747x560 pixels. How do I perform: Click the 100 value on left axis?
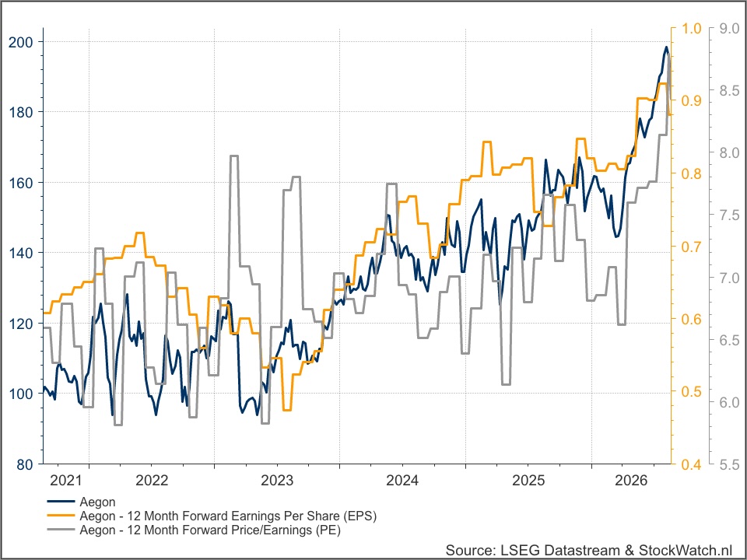[x=21, y=394]
